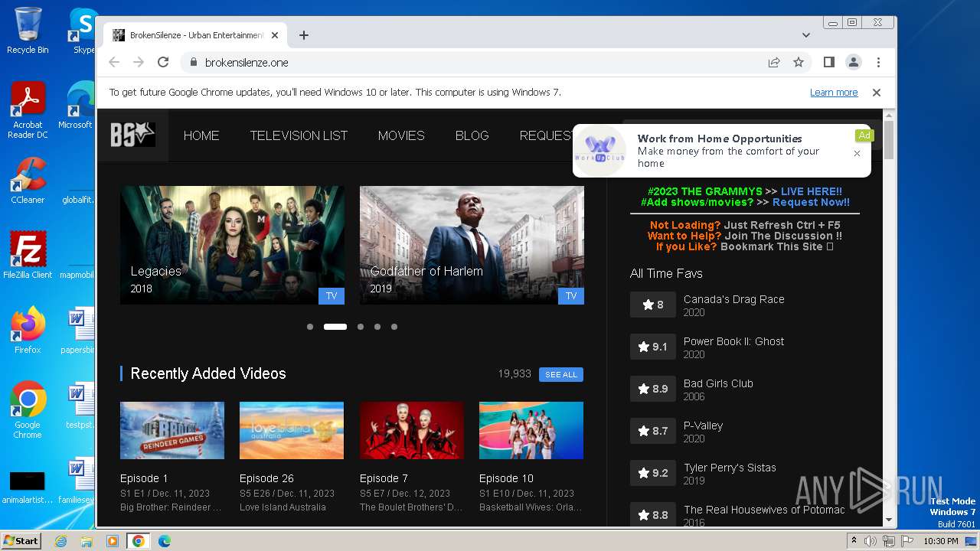Click the padlock site info icon
This screenshot has width=980, height=551.
[193, 63]
